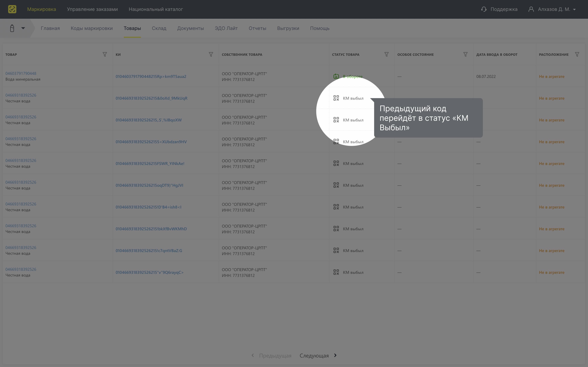This screenshot has height=367, width=588.
Task: Open code link ending 5<XUbdzan9HV
Action: [151, 142]
